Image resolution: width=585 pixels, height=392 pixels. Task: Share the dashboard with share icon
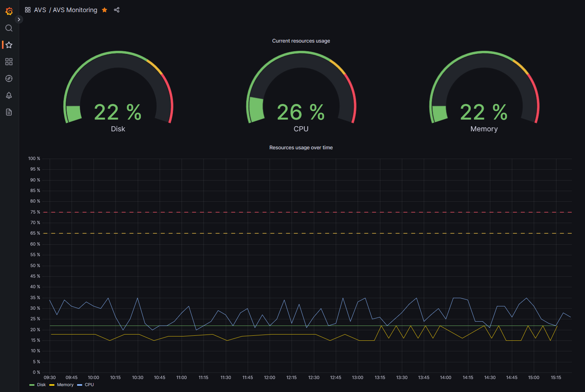(x=117, y=10)
